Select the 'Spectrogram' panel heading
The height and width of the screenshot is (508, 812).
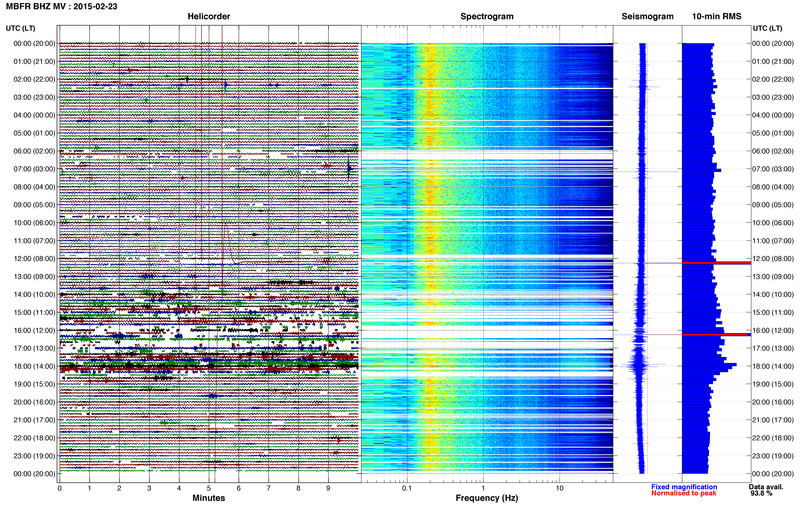point(487,16)
